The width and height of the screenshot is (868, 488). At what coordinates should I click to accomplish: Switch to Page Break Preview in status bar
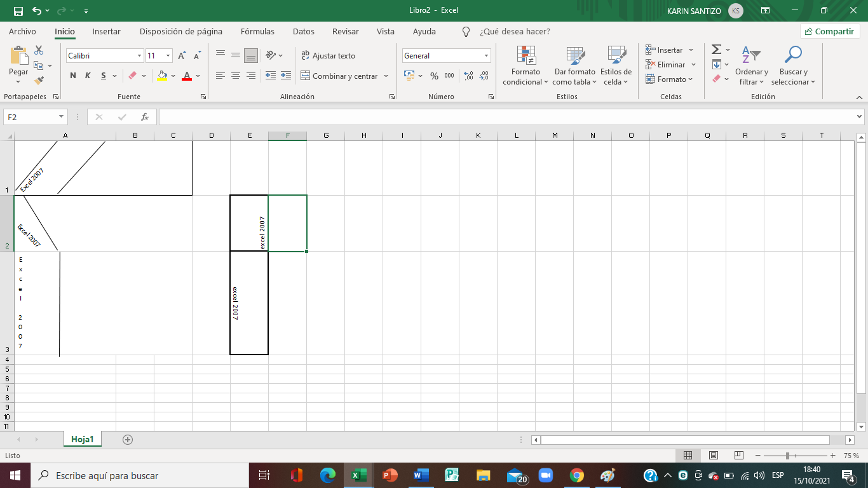(738, 456)
